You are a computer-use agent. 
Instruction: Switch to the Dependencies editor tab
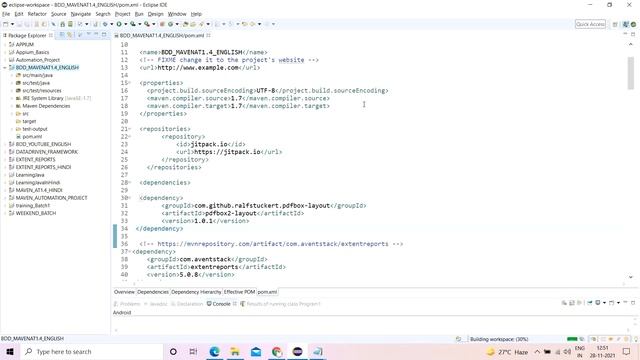[153, 292]
